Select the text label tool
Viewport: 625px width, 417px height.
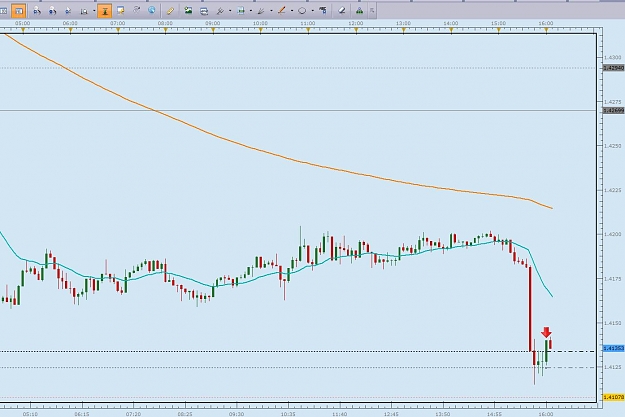point(323,11)
